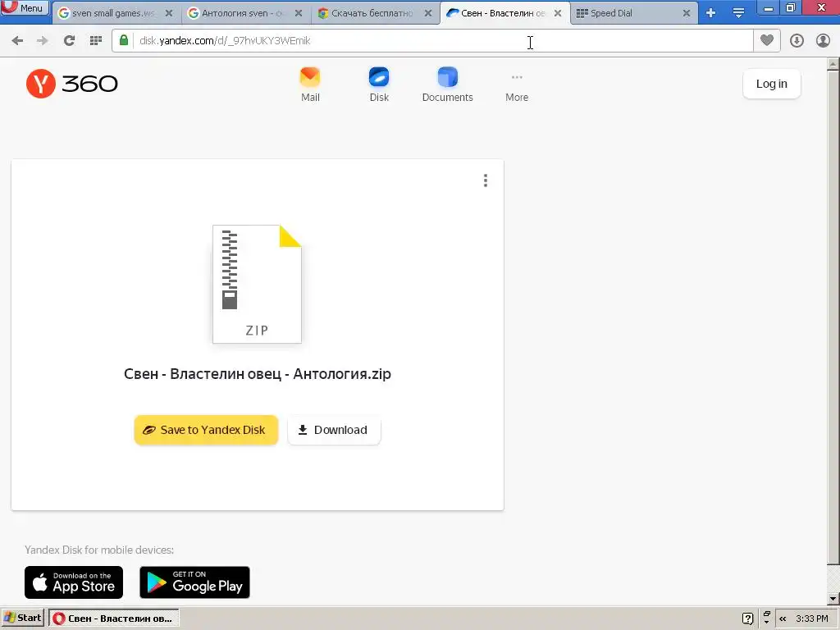Click the Log in button

(771, 84)
